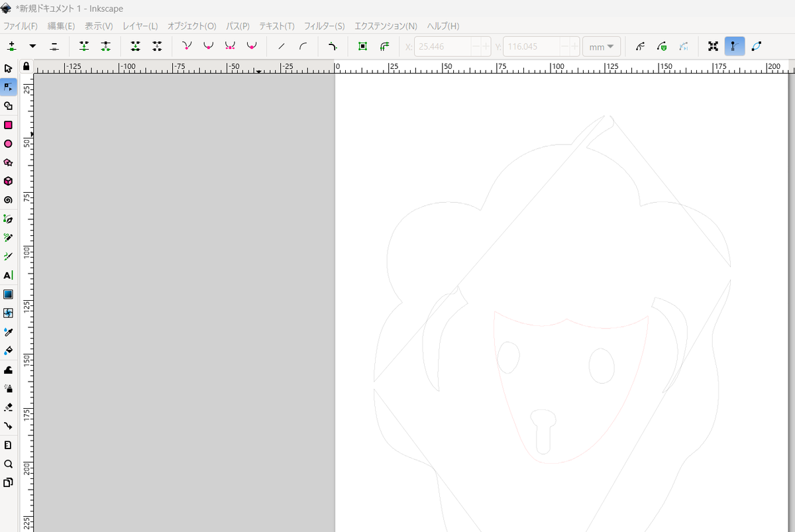Select the Mesh gradient tool

click(8, 313)
